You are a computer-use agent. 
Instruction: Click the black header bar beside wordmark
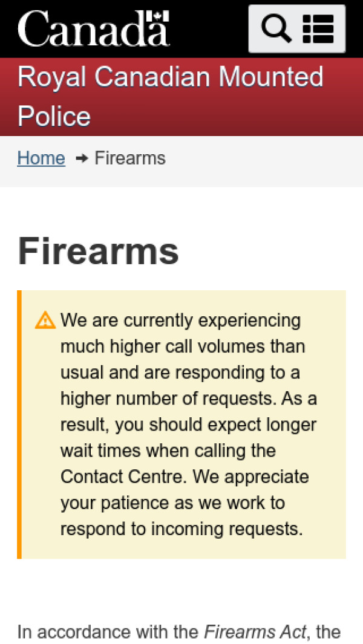(x=209, y=29)
